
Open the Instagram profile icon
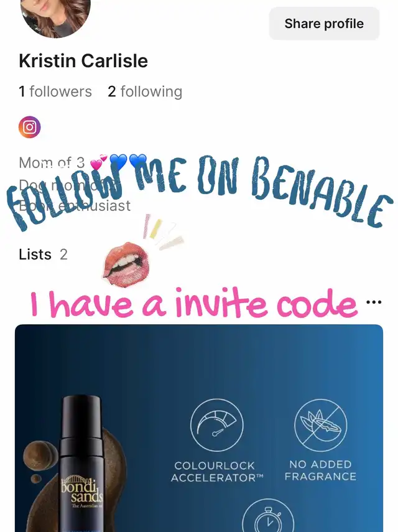pyautogui.click(x=29, y=127)
